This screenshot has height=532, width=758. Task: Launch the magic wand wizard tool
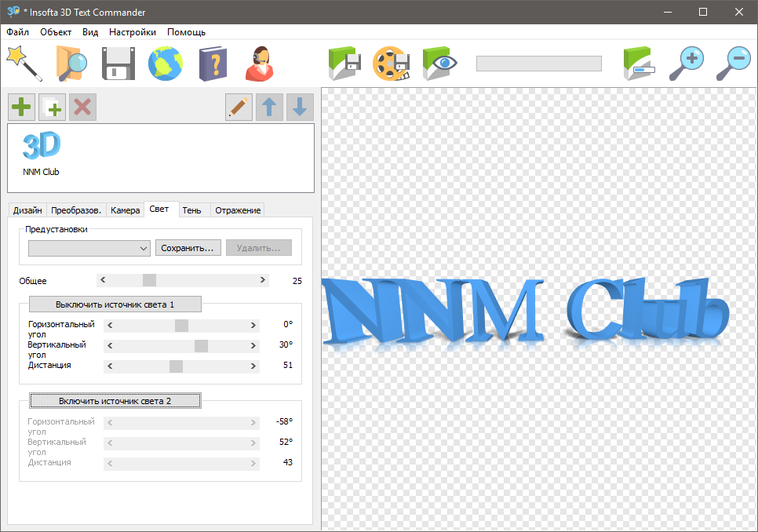[24, 64]
